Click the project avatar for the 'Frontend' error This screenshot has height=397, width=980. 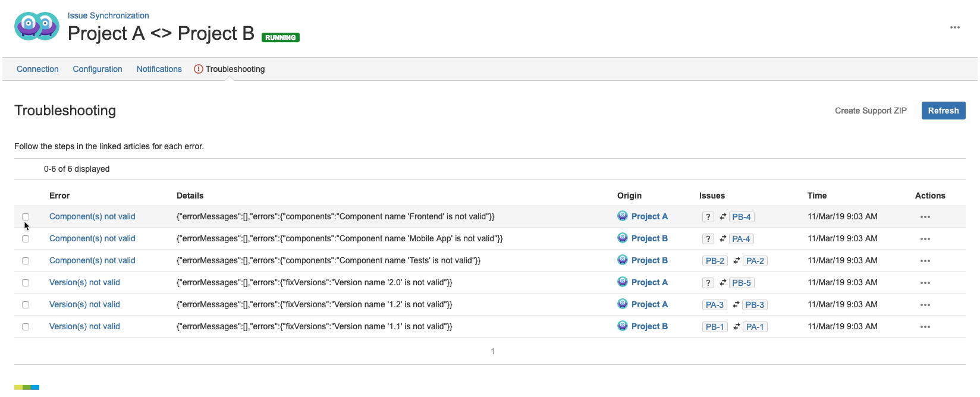point(623,216)
